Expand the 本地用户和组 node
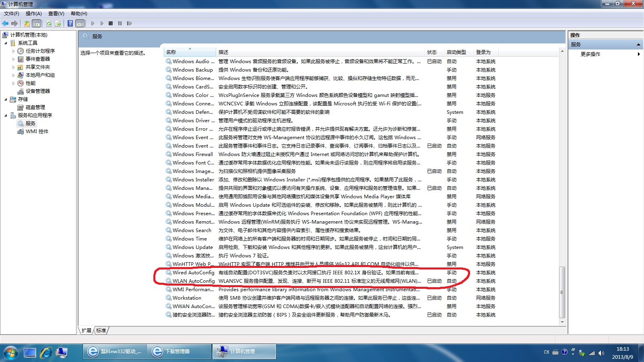Viewport: 644px width, 362px height. coord(13,75)
